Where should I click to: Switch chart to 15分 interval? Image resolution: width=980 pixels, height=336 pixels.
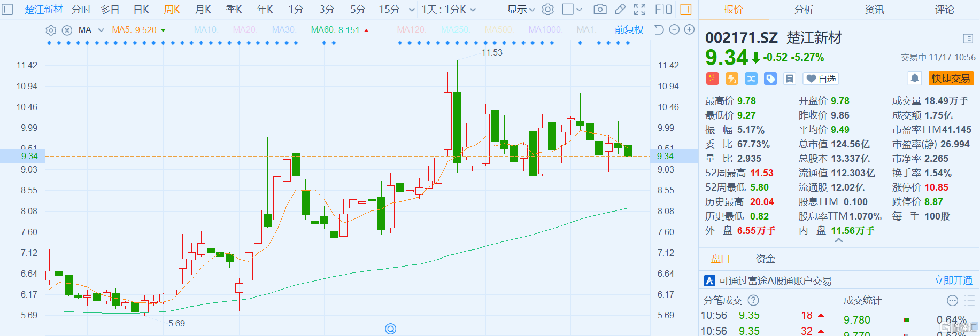(x=389, y=10)
